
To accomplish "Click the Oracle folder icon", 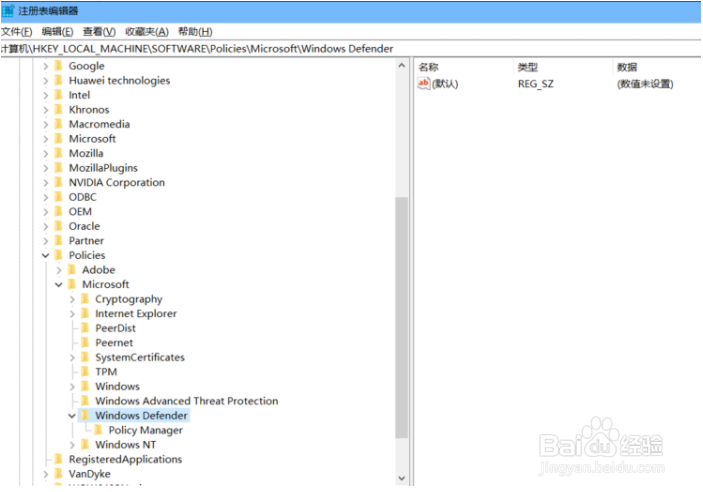I will point(58,226).
